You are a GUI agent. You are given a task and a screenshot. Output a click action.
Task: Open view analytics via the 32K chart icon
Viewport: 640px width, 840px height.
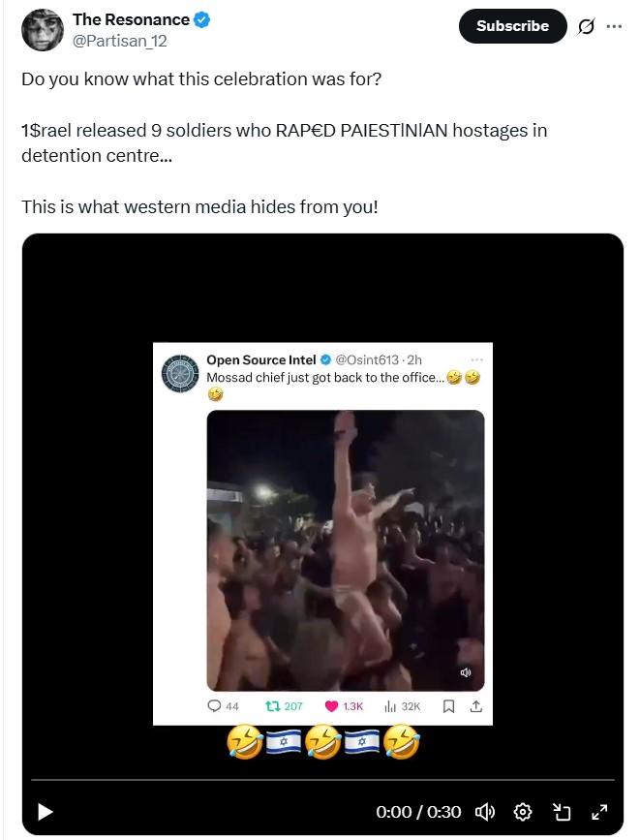[x=389, y=704]
